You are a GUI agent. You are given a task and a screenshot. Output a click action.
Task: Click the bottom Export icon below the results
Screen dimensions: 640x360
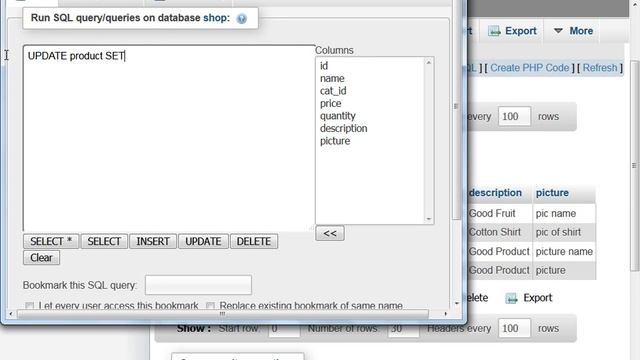tap(511, 298)
